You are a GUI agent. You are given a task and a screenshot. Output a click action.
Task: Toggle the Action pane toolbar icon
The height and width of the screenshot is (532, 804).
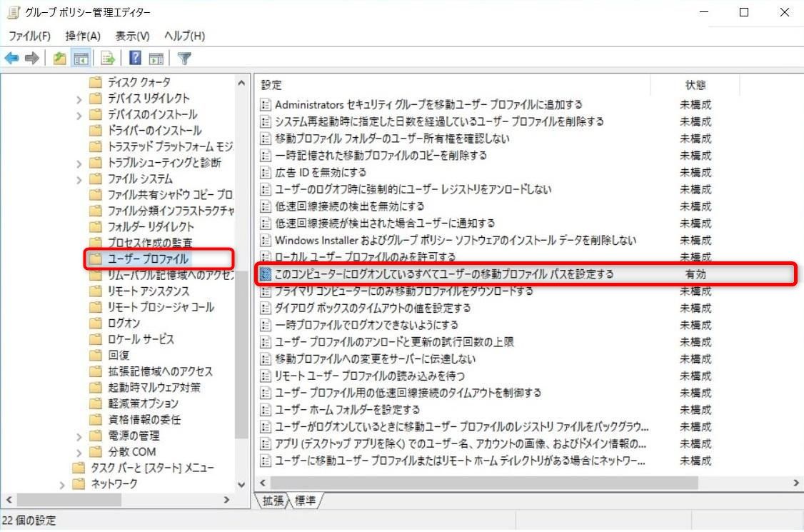(x=156, y=59)
